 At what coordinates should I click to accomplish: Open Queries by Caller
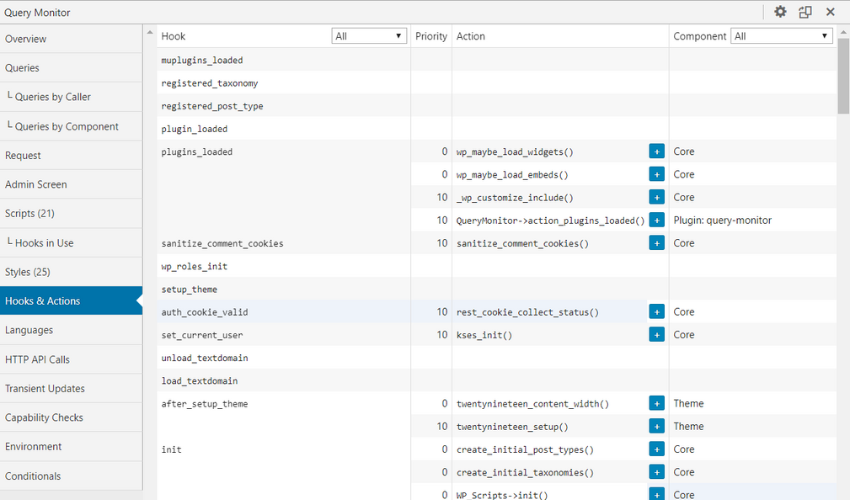(x=71, y=97)
